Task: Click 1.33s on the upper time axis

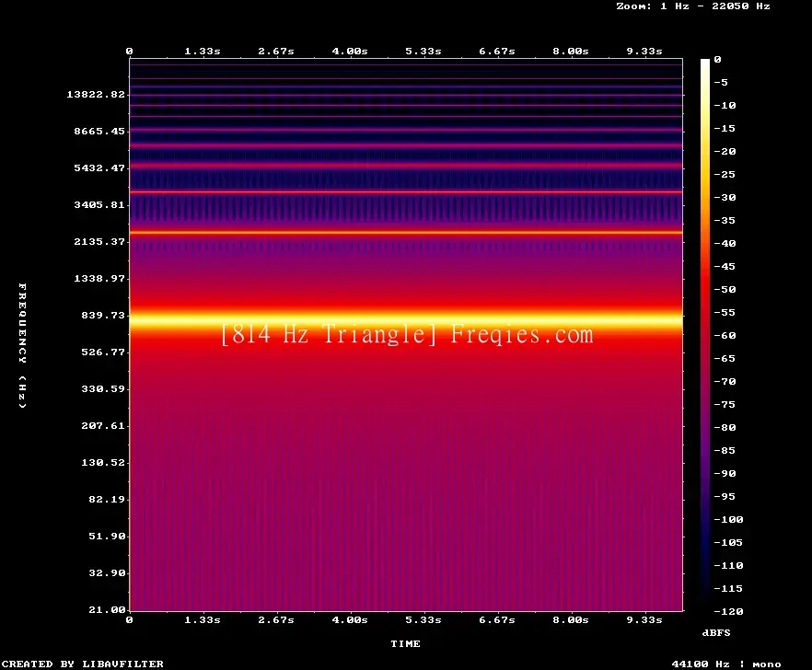Action: point(203,52)
